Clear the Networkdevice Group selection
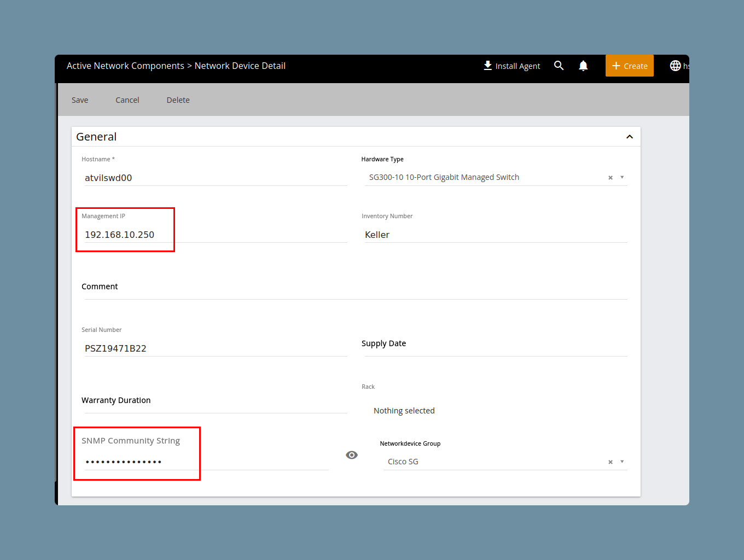The width and height of the screenshot is (744, 560). click(611, 462)
